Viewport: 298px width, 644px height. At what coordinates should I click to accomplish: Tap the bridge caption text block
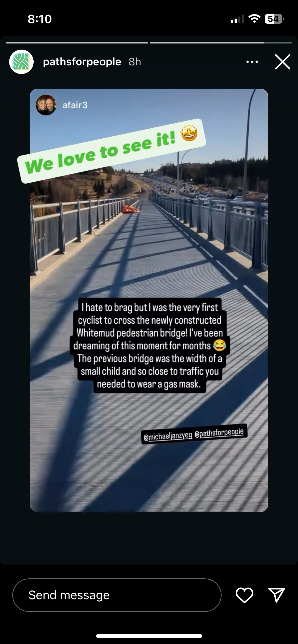click(150, 345)
